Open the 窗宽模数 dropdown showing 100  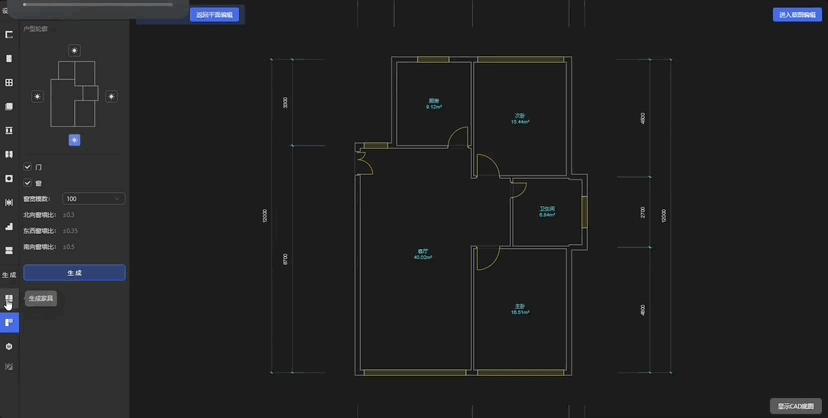(x=93, y=199)
